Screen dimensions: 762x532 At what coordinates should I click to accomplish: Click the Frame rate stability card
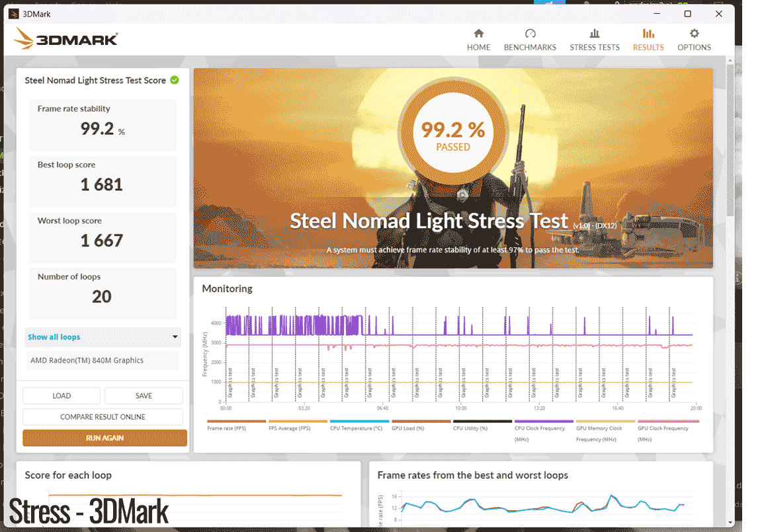[103, 125]
